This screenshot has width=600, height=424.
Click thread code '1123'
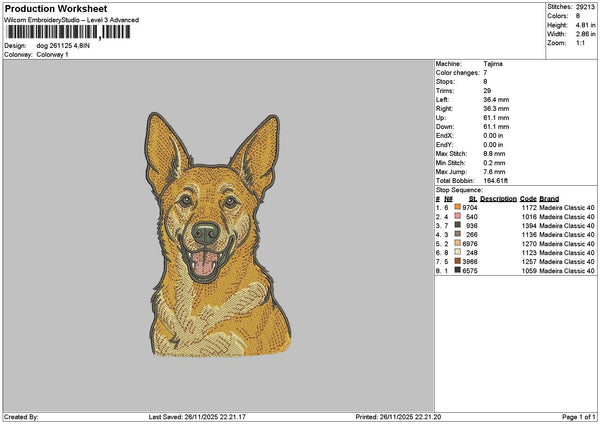click(530, 253)
